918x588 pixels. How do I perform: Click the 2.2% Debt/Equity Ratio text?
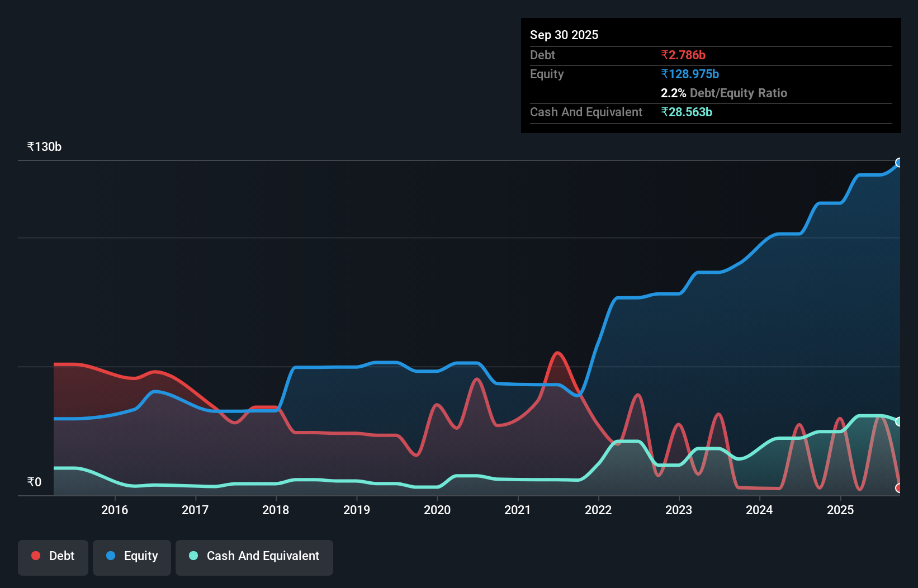point(724,93)
